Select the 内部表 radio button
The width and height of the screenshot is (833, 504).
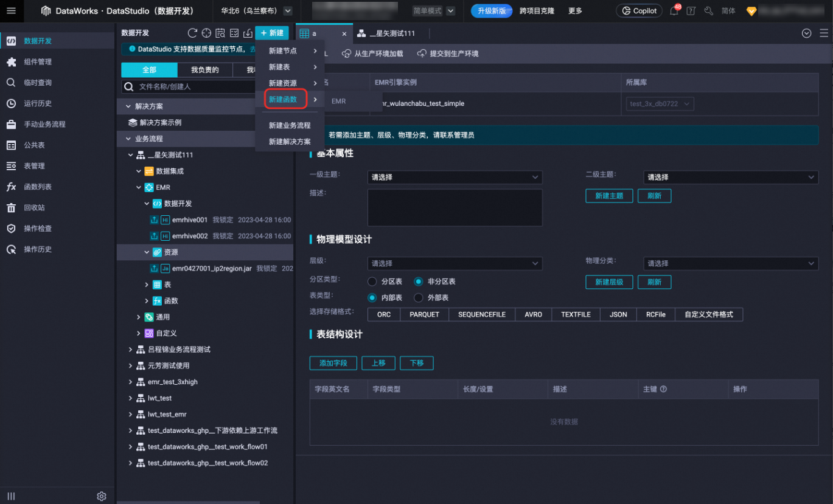pos(372,298)
